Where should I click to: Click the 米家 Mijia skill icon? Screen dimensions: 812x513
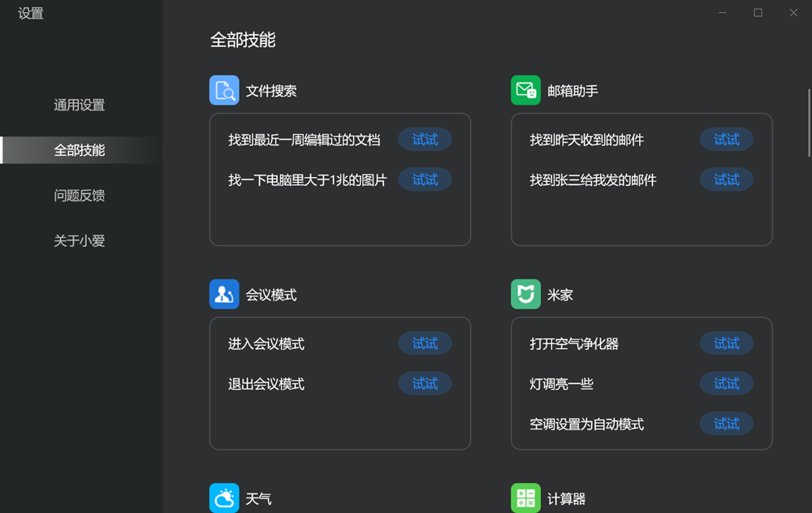[x=525, y=294]
